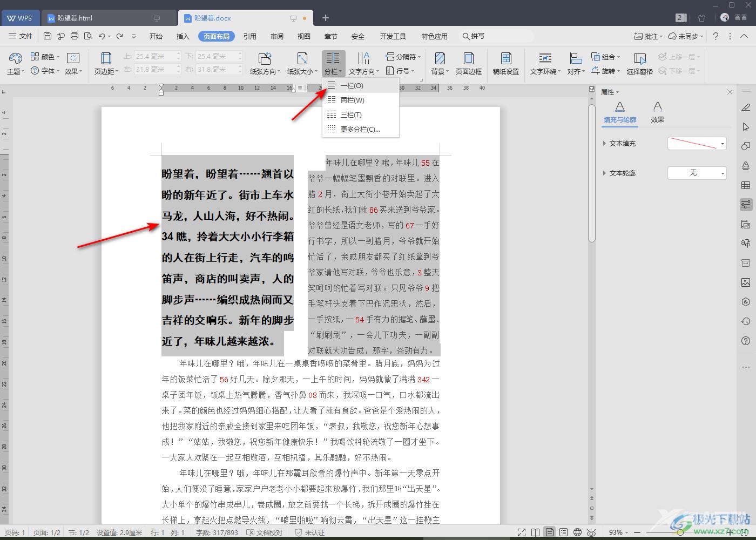Toggle page view mode in status bar
This screenshot has height=540, width=756.
click(x=549, y=532)
